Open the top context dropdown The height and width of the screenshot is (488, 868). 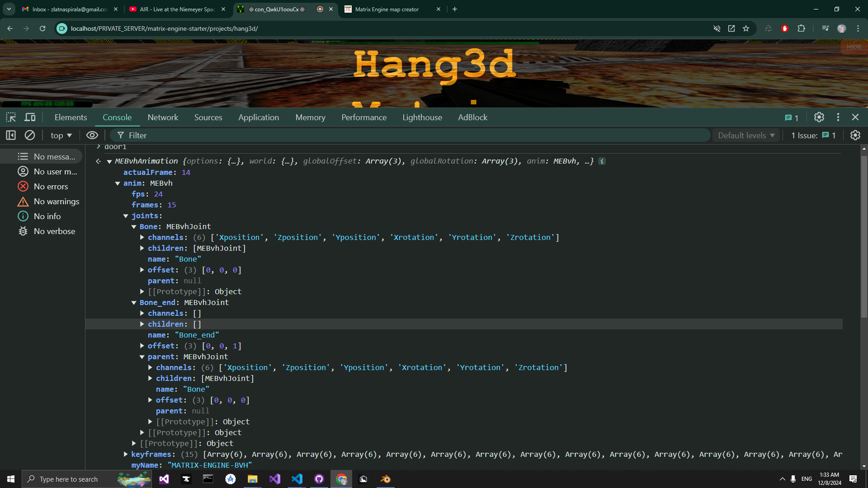61,135
